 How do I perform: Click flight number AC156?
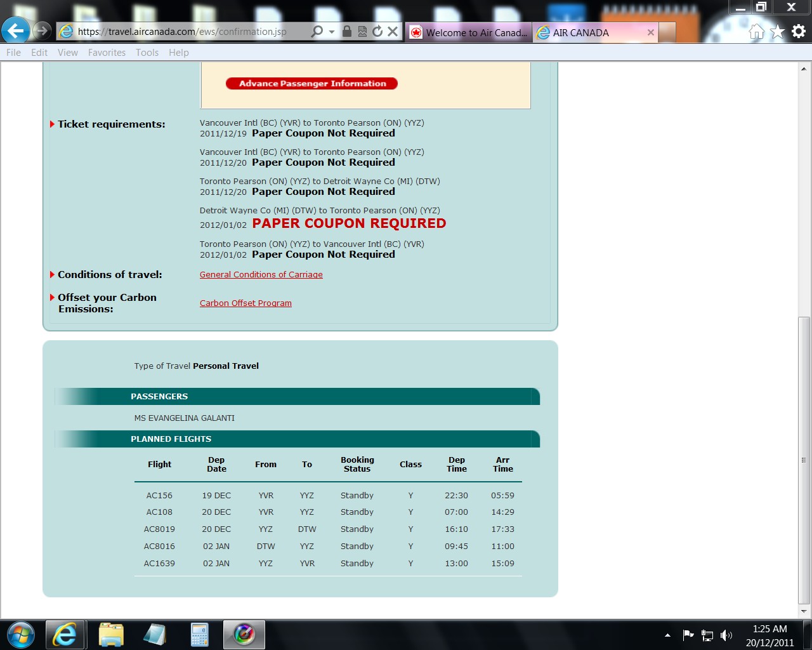pos(159,496)
